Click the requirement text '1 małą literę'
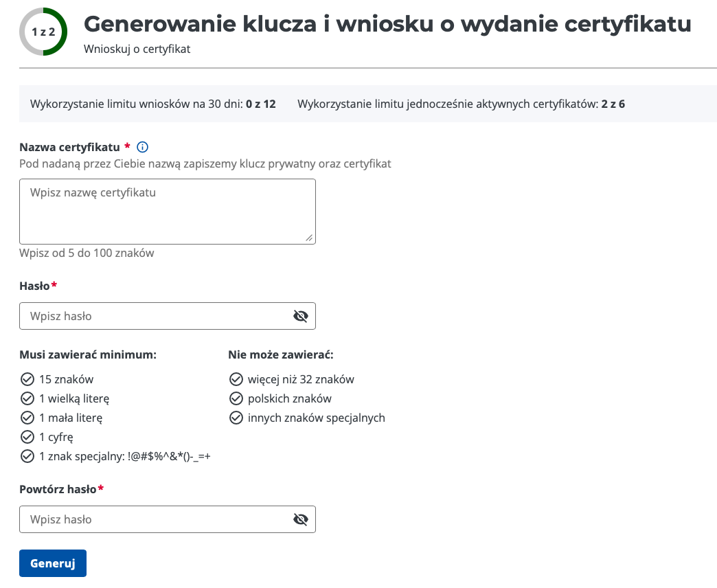This screenshot has width=717, height=588. (x=71, y=418)
